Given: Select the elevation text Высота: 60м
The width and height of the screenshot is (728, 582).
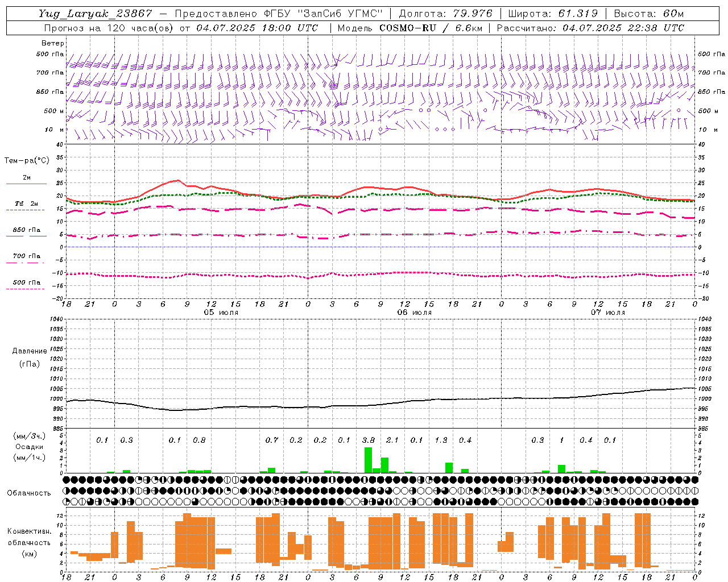Looking at the screenshot, I should [x=649, y=14].
